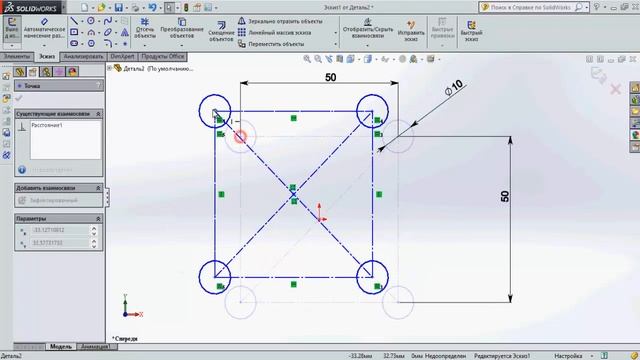
Task: Click Исправить эскиз tool
Action: (x=411, y=31)
